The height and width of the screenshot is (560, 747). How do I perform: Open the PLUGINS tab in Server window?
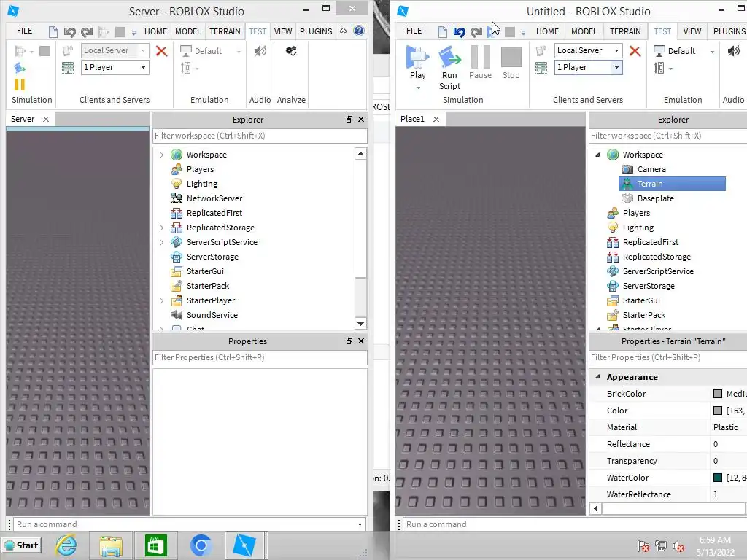pos(316,31)
